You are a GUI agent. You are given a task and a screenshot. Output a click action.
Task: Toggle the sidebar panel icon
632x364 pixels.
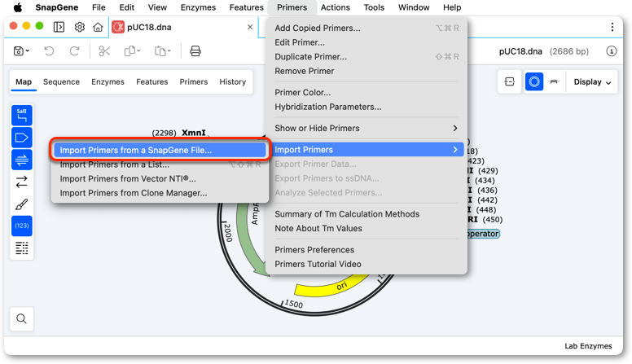(x=59, y=27)
